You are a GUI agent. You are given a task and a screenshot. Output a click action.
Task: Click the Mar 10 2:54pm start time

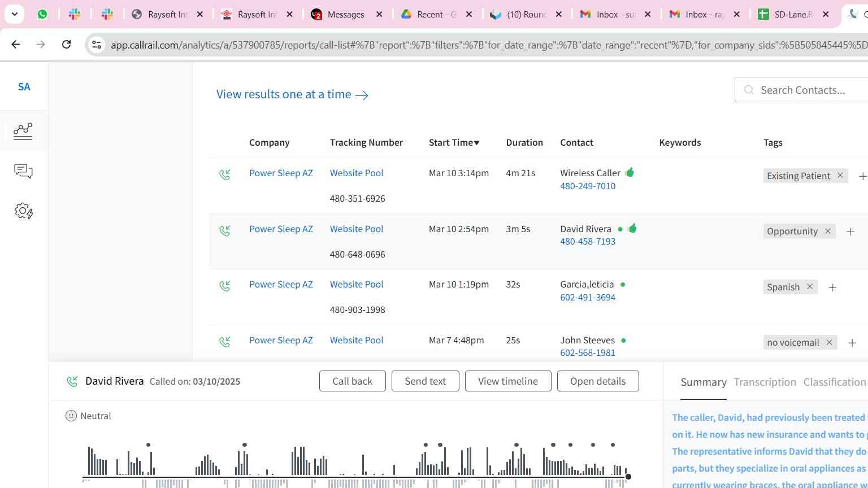[x=459, y=229]
